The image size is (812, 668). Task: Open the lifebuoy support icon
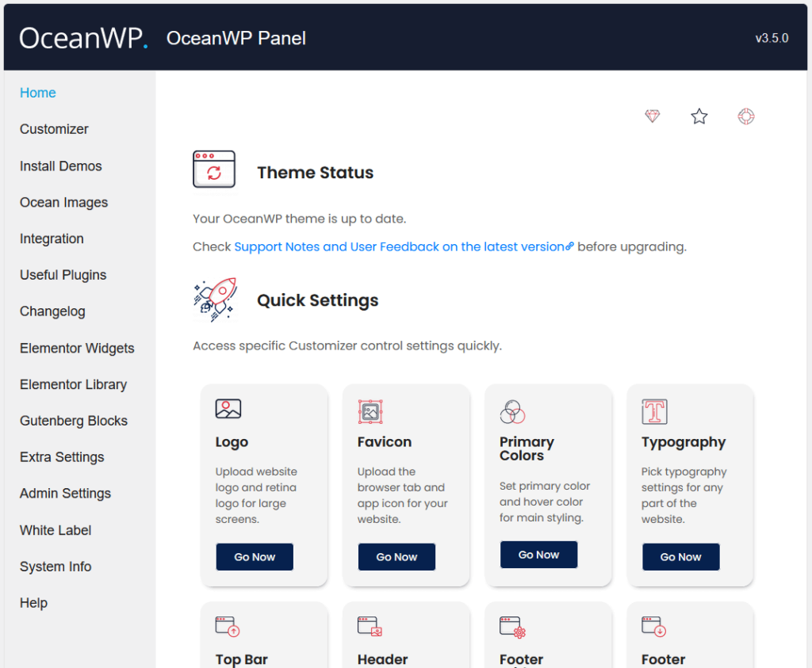(x=745, y=116)
